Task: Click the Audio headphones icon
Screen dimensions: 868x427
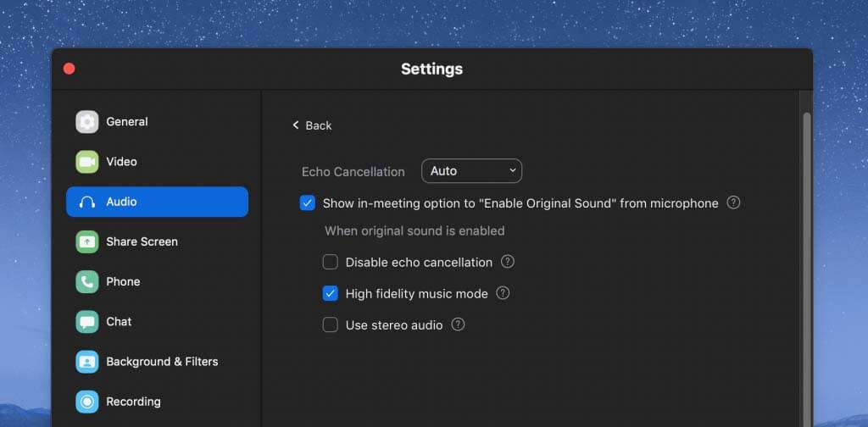Action: click(x=87, y=202)
